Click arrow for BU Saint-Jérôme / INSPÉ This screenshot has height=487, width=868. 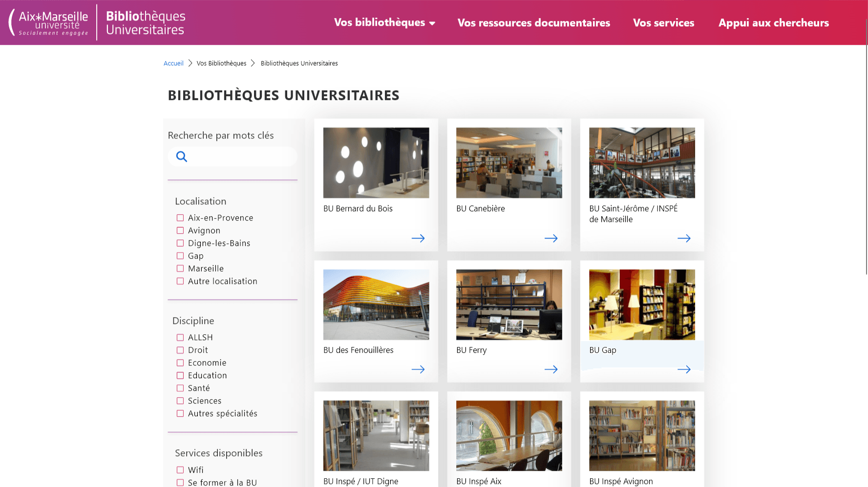684,238
